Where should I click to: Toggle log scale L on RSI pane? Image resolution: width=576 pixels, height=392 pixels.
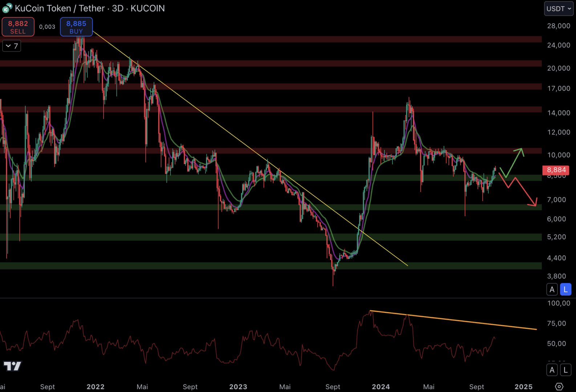pos(565,370)
